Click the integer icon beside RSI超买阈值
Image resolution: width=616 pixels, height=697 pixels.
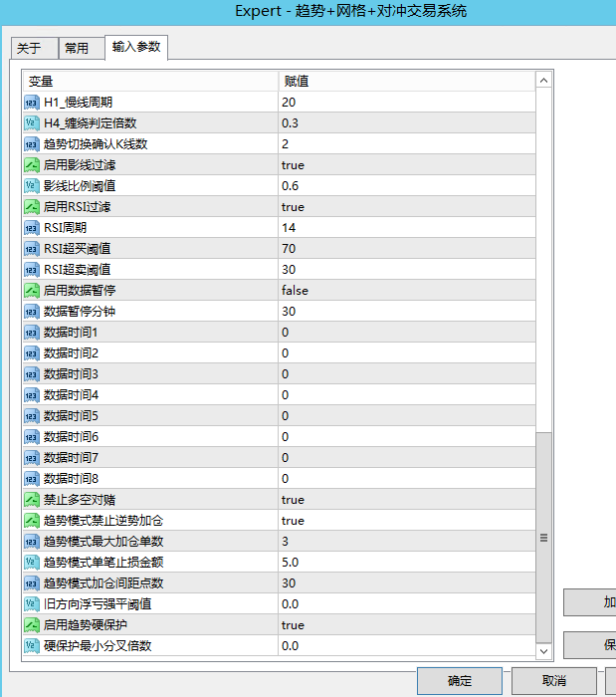(x=32, y=249)
